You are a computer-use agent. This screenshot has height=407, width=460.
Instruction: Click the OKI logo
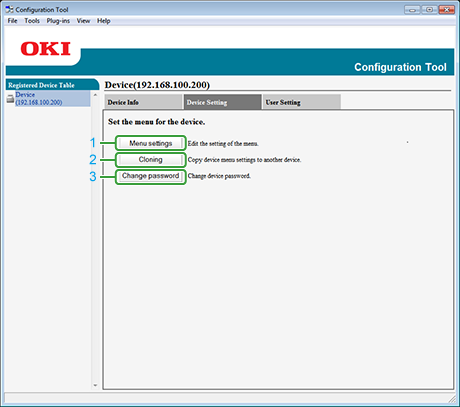45,49
